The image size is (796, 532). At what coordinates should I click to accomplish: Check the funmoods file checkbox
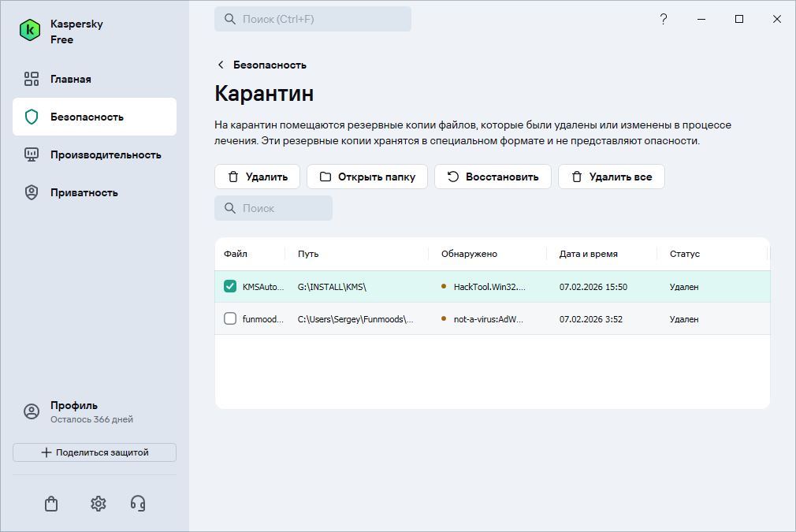230,319
